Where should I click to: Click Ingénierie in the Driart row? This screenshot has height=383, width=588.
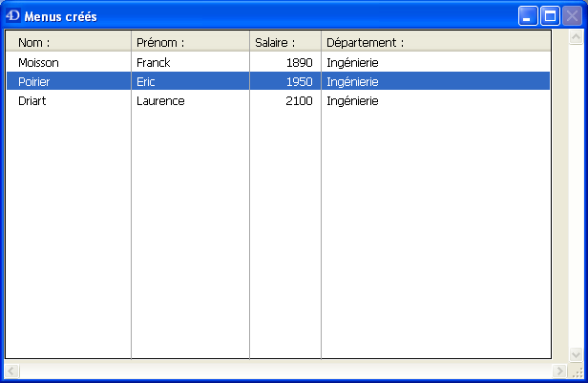352,101
